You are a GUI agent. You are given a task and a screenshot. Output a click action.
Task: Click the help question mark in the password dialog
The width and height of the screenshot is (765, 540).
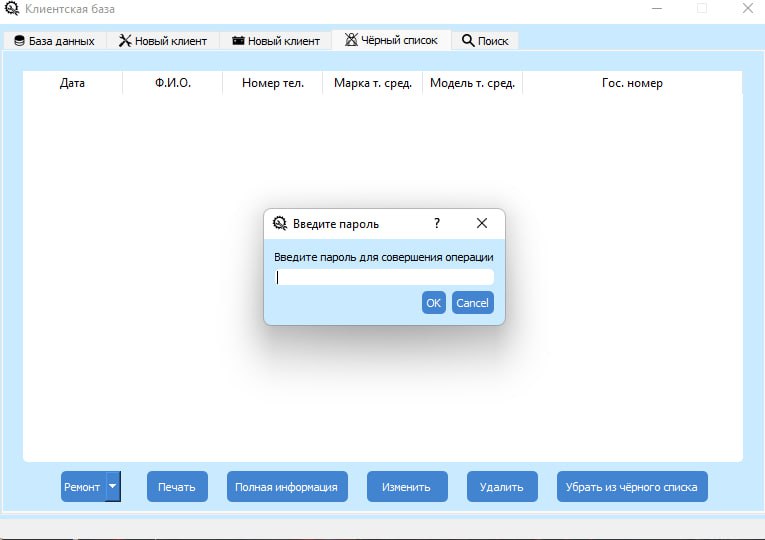(x=437, y=223)
